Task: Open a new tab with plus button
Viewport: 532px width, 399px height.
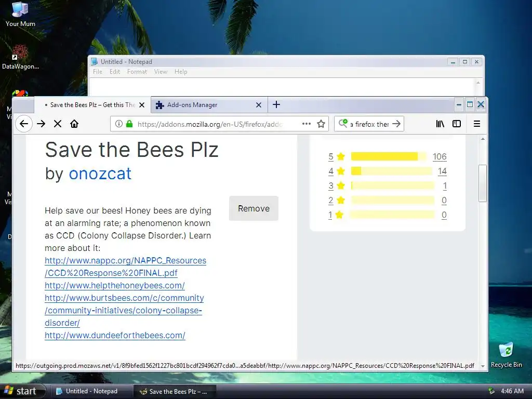Action: [276, 104]
